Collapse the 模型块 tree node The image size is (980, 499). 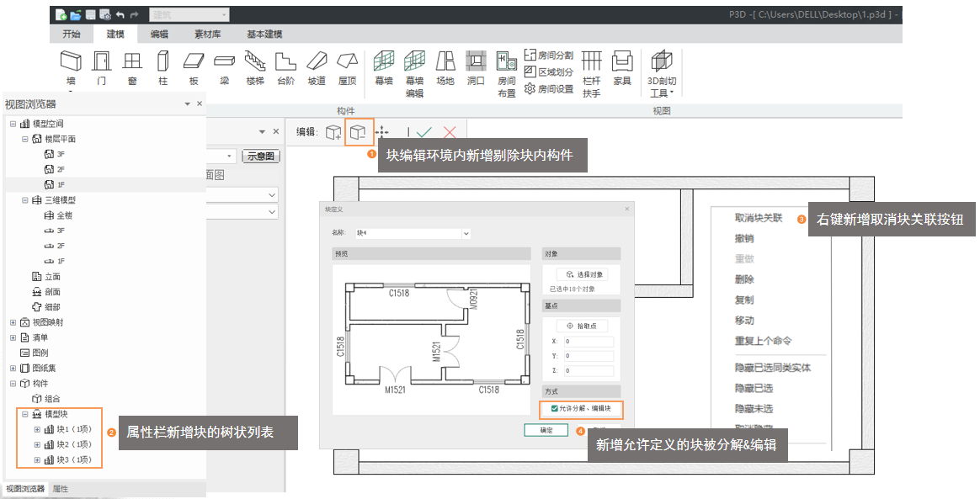[24, 414]
